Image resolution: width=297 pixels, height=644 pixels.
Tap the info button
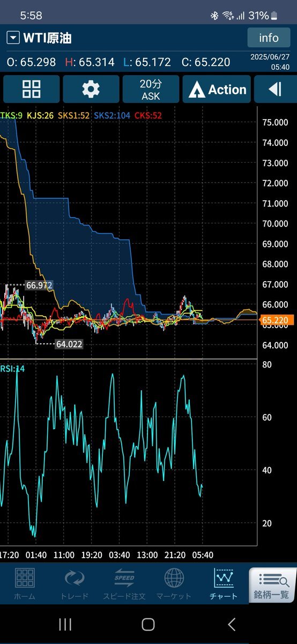click(269, 38)
